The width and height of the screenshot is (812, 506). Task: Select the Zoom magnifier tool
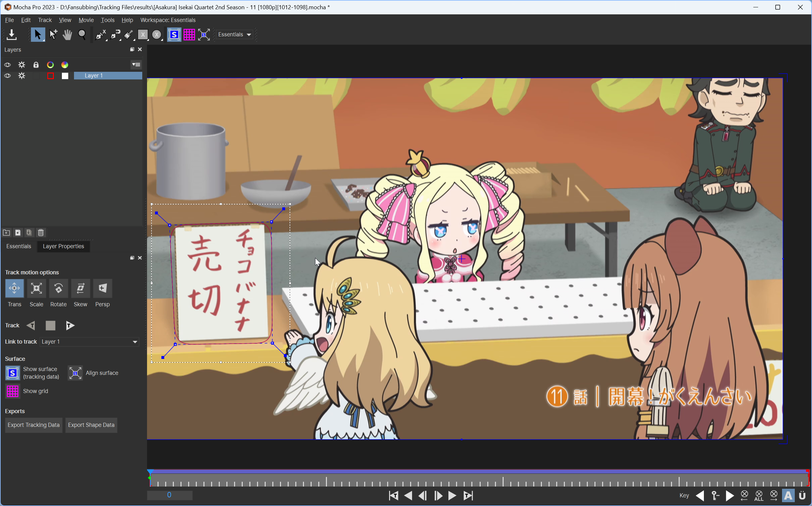click(82, 34)
